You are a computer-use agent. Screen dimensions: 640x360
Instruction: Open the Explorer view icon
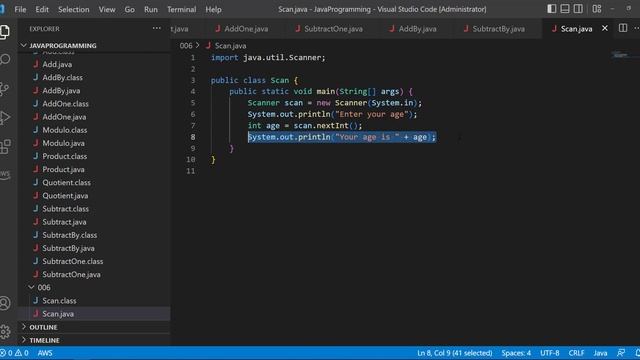pos(5,32)
